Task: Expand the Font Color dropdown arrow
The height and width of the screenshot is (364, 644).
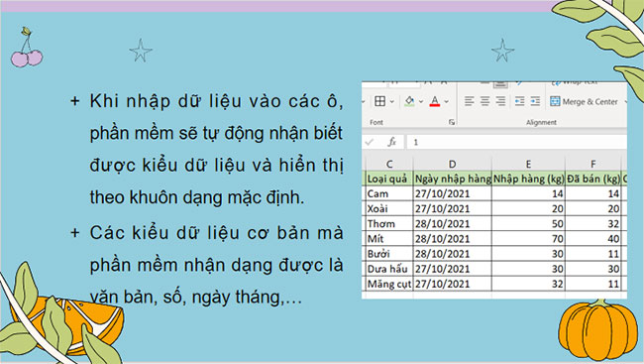Action: [x=447, y=101]
